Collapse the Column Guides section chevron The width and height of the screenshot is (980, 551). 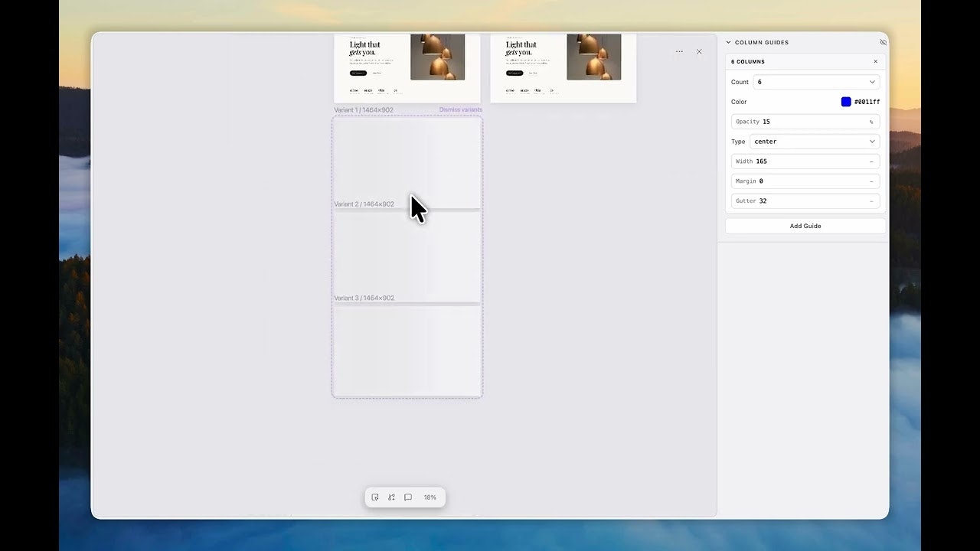pyautogui.click(x=729, y=42)
